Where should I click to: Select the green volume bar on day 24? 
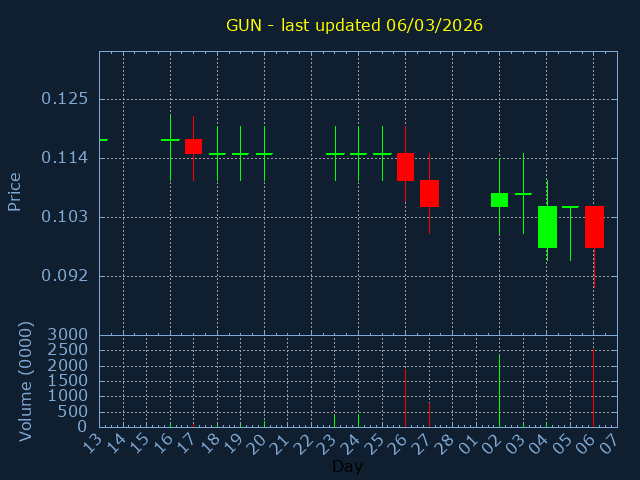[358, 420]
